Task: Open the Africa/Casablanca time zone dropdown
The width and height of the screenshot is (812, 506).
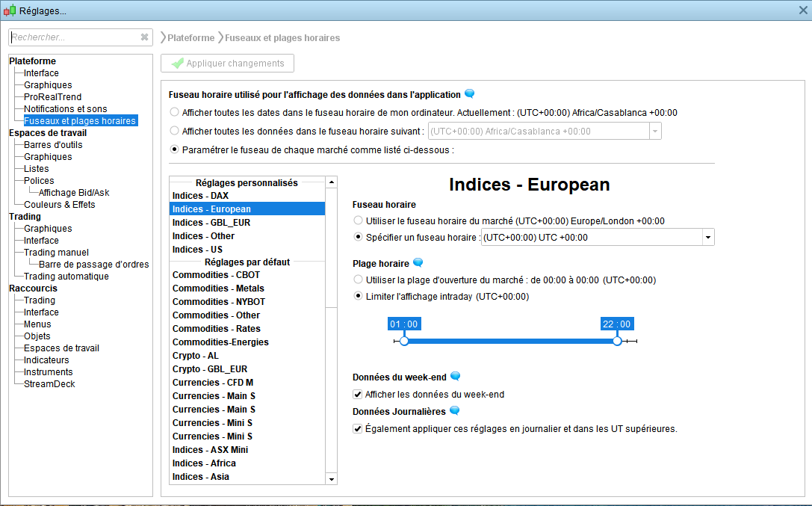Action: click(x=655, y=131)
